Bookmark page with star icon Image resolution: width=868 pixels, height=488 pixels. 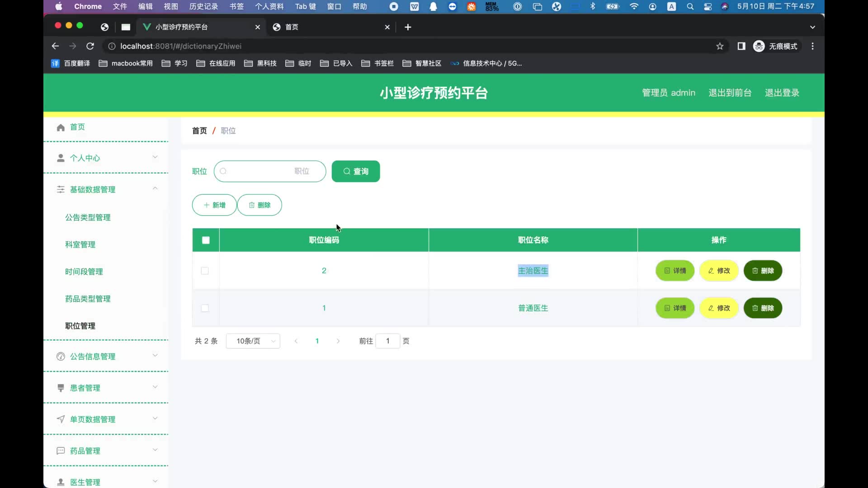point(720,46)
